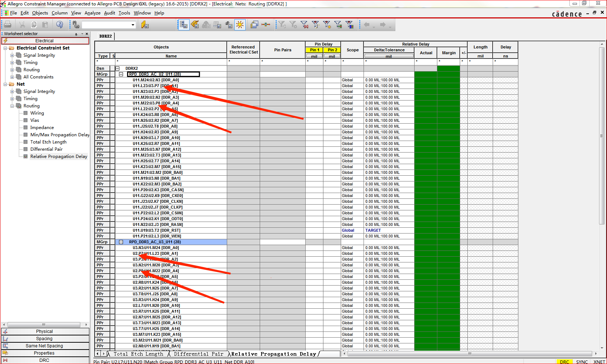Screen dimensions: 607x364
Task: Select Wiring worksheet in tree
Action: (37, 113)
